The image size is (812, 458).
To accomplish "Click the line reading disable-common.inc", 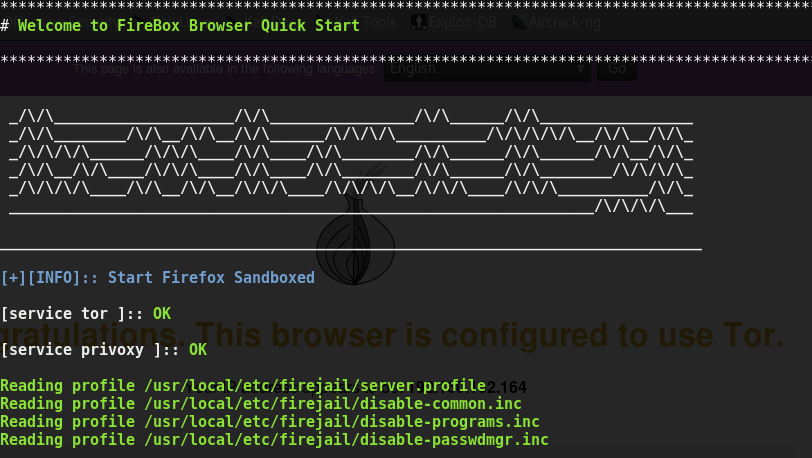I will (261, 404).
